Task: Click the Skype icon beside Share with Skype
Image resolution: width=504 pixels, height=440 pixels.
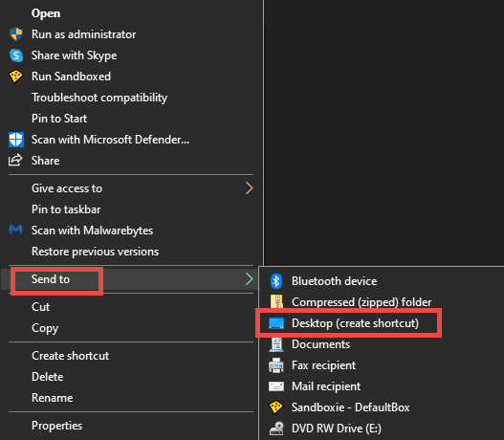Action: point(15,55)
